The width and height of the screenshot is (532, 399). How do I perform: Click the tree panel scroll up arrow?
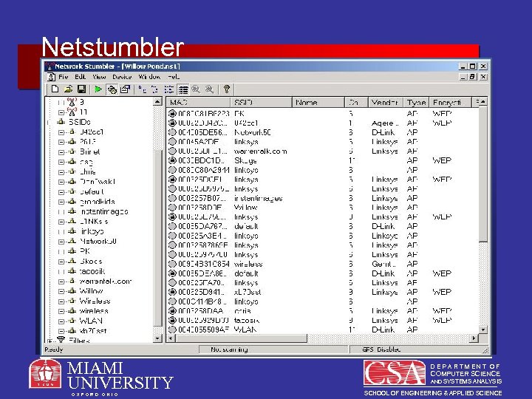pos(157,101)
